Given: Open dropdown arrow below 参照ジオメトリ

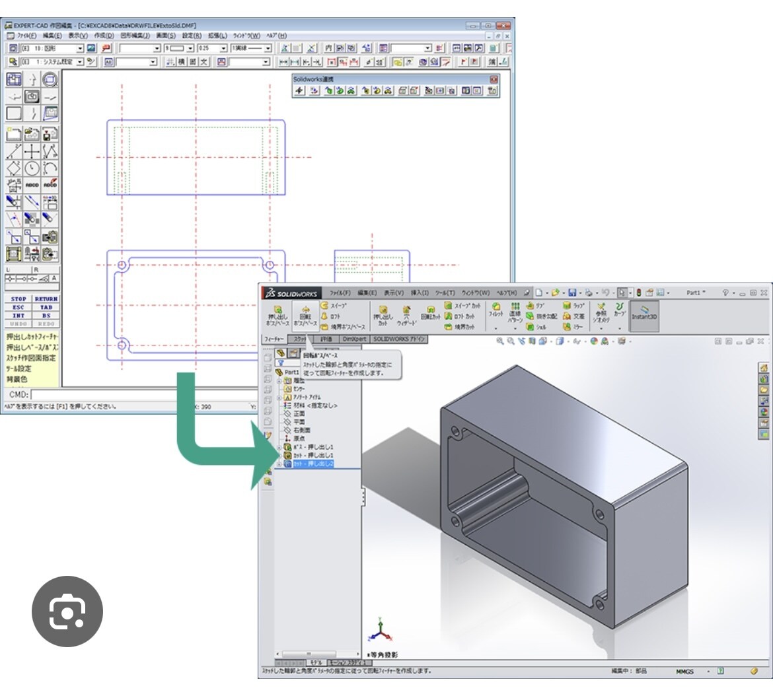Looking at the screenshot, I should pos(601,328).
